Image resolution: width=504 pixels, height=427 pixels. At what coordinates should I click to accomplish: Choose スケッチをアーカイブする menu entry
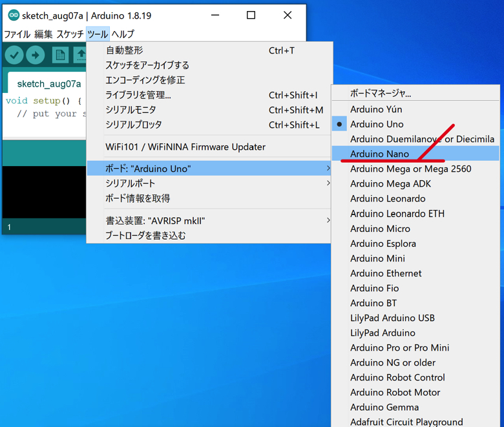(x=209, y=65)
